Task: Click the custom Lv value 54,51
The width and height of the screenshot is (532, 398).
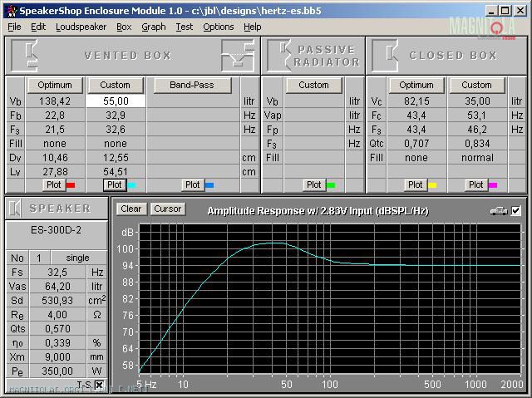Action: pos(116,172)
